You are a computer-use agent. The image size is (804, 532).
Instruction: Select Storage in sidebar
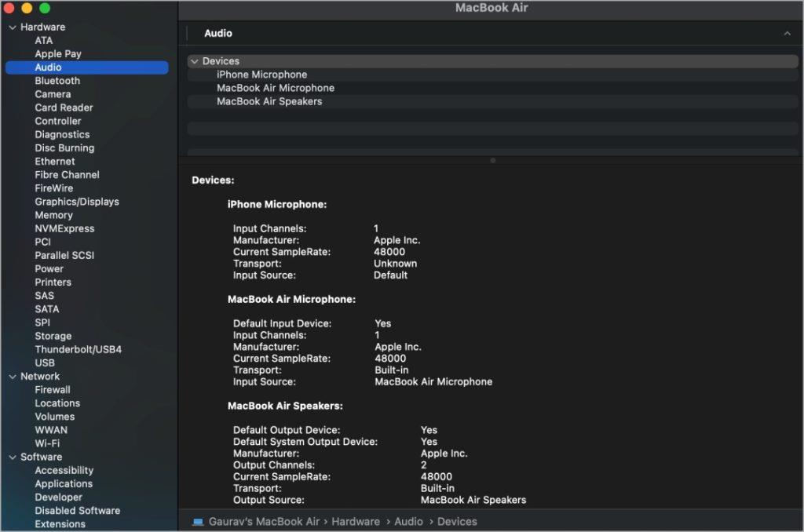(53, 336)
